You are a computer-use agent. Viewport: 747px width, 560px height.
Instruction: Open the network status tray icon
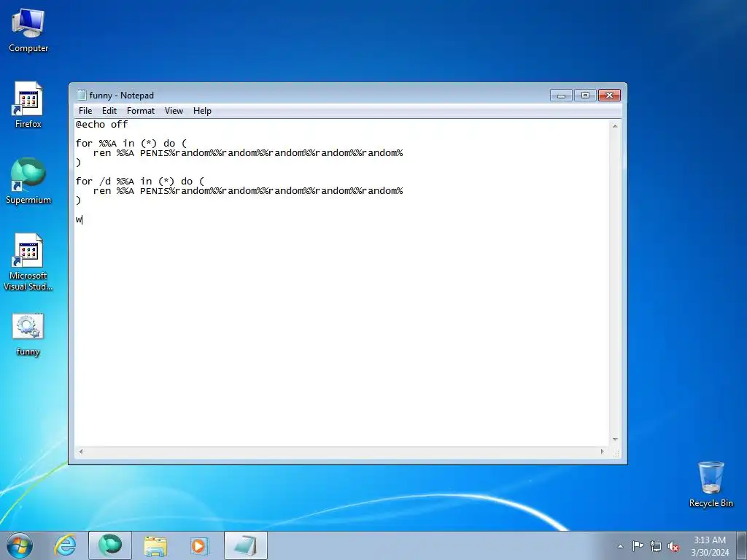coord(656,546)
